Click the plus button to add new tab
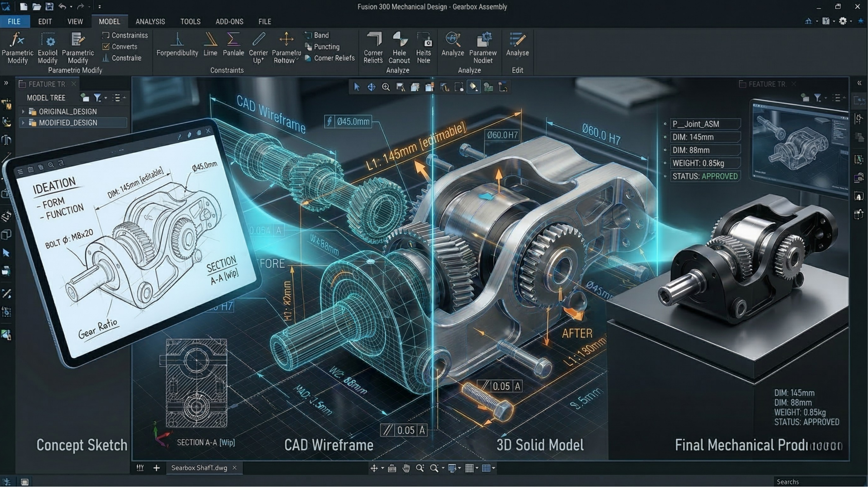Screen dimensions: 868x488 tap(156, 468)
